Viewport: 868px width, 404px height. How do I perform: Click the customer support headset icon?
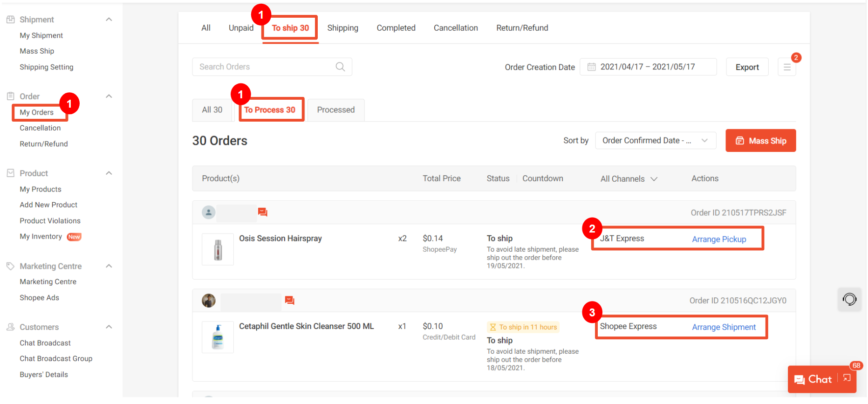point(849,299)
